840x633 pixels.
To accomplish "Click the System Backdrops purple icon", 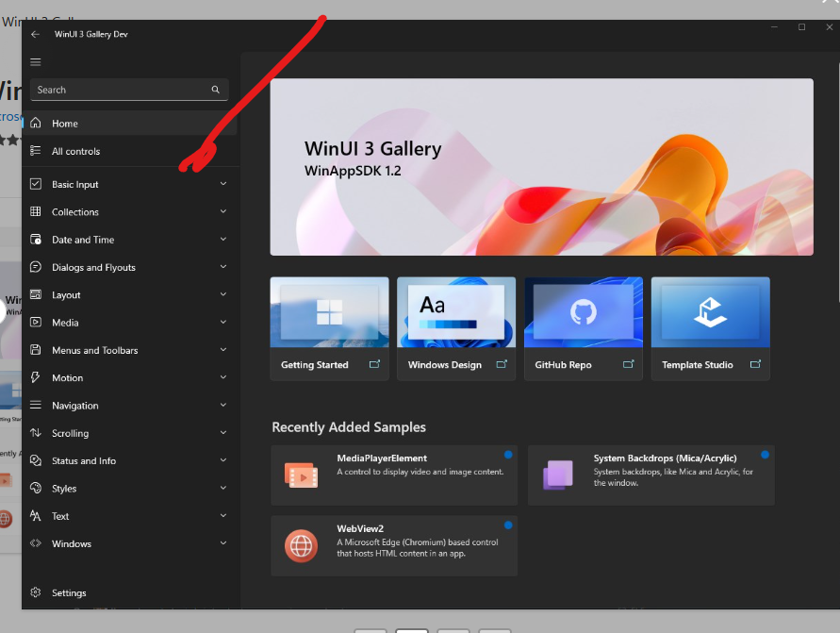I will 558,475.
